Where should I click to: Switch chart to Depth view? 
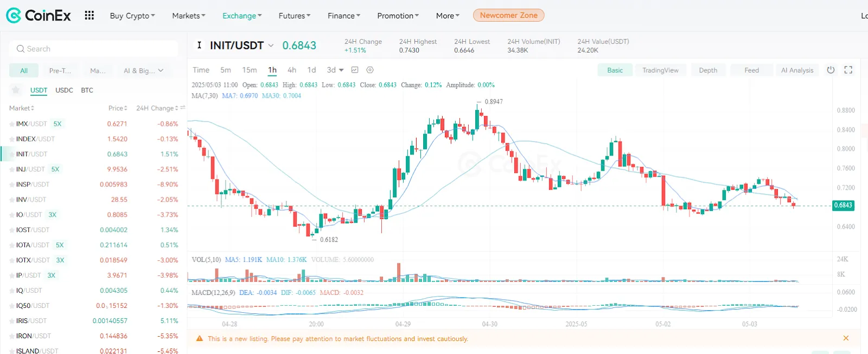pyautogui.click(x=708, y=70)
